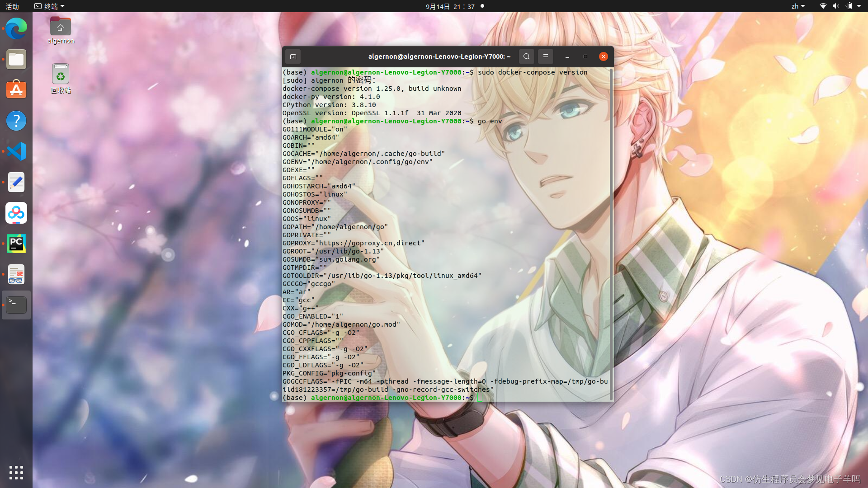Open the 终端 application menu in the top bar
The height and width of the screenshot is (488, 868).
pyautogui.click(x=50, y=6)
